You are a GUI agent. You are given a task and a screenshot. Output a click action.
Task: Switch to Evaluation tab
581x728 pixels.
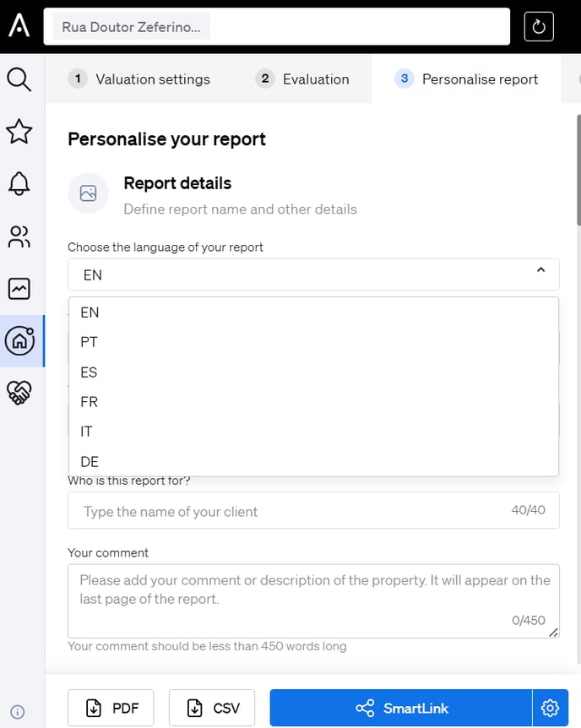(x=302, y=79)
